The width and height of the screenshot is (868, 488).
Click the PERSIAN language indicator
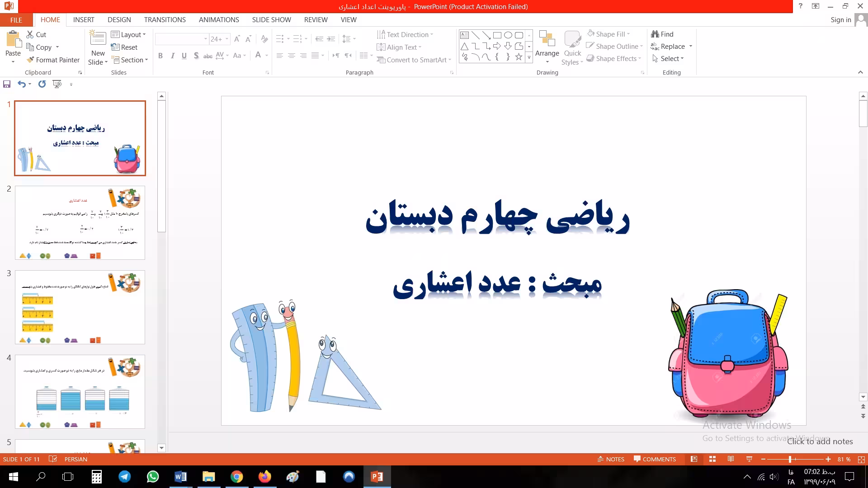76,459
